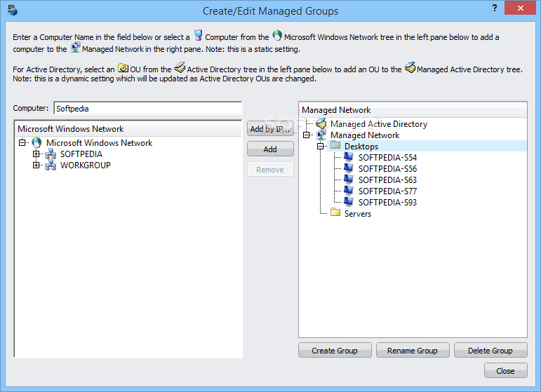Click the SOFTPEDIA domain network icon

[51, 154]
